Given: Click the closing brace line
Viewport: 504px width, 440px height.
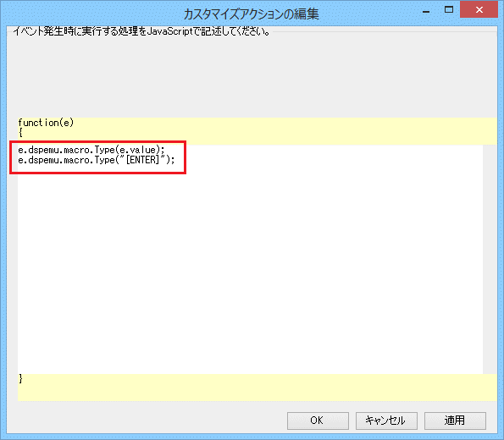Looking at the screenshot, I should tap(21, 379).
